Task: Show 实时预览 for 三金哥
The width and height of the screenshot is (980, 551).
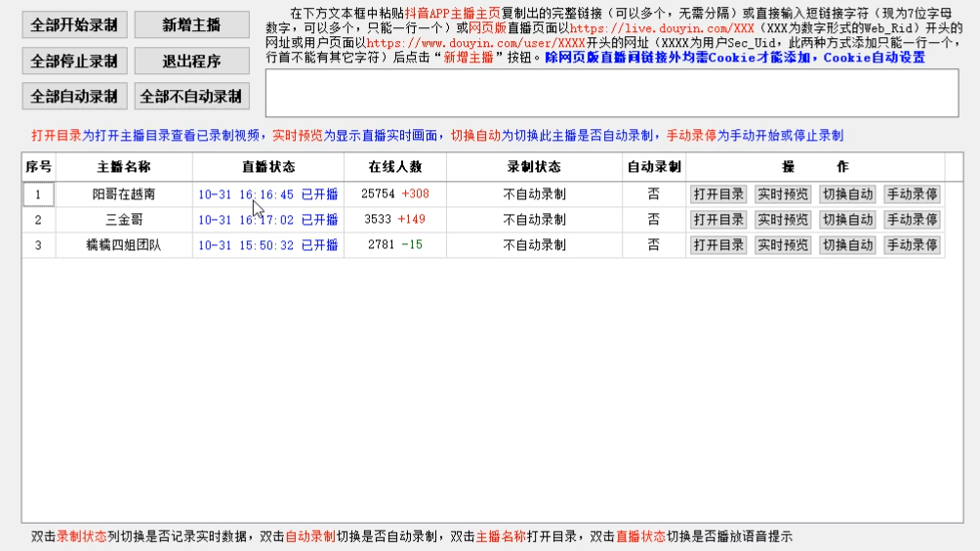Action: (783, 220)
